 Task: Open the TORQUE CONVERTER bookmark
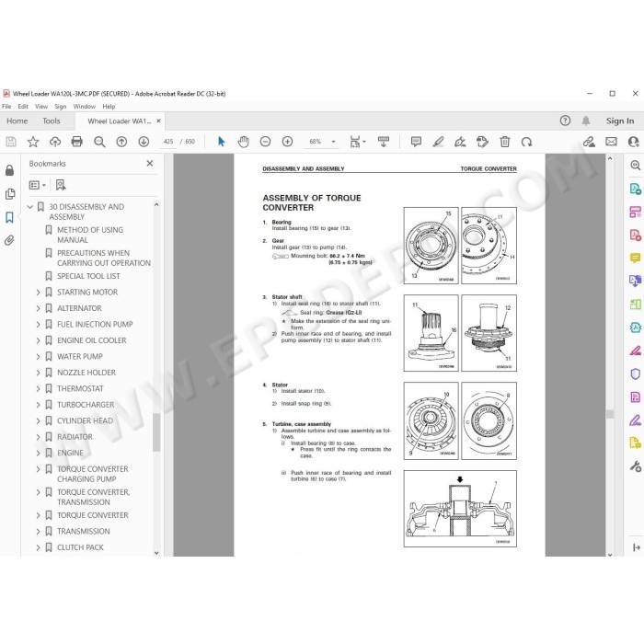pyautogui.click(x=92, y=515)
